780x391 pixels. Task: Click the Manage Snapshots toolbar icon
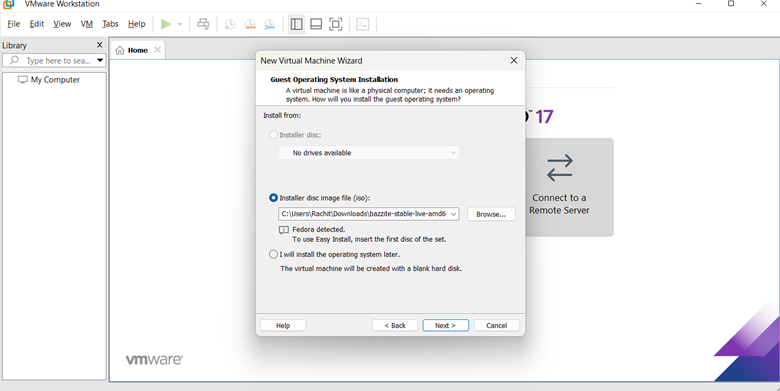point(269,24)
